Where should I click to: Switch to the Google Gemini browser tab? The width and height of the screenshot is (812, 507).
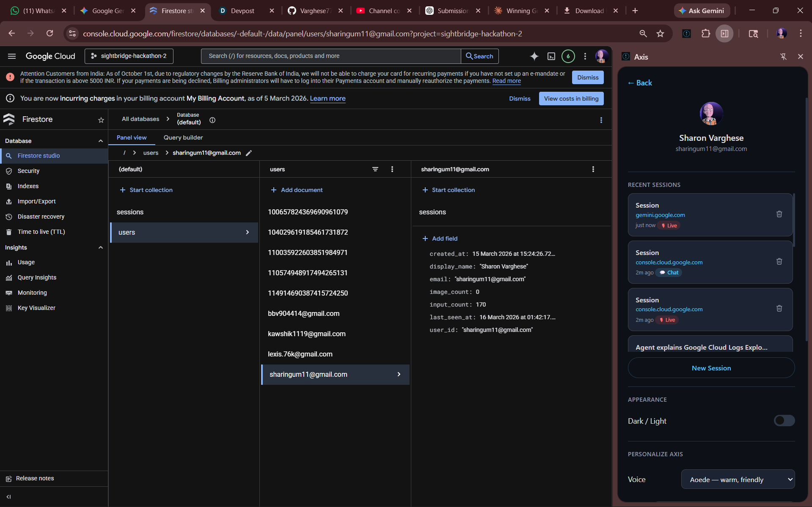pyautogui.click(x=107, y=11)
